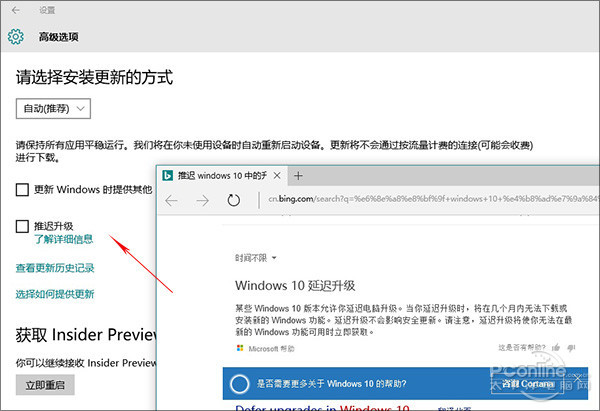Click the 请选择安装更新的方式 heading
Viewport: 600px width, 411px height.
pyautogui.click(x=95, y=78)
